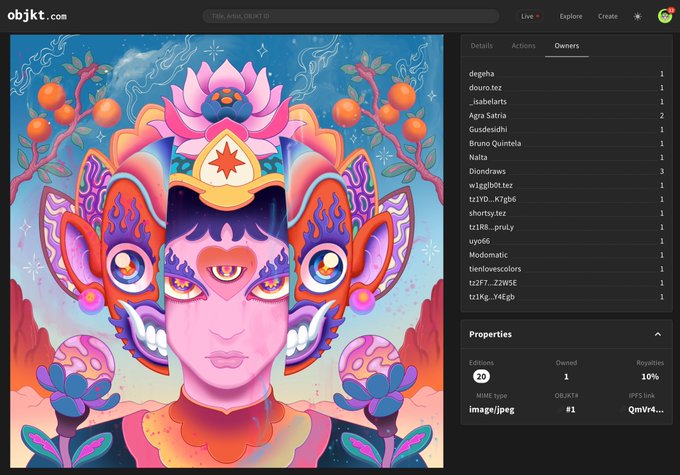Open the Create menu

click(x=608, y=16)
